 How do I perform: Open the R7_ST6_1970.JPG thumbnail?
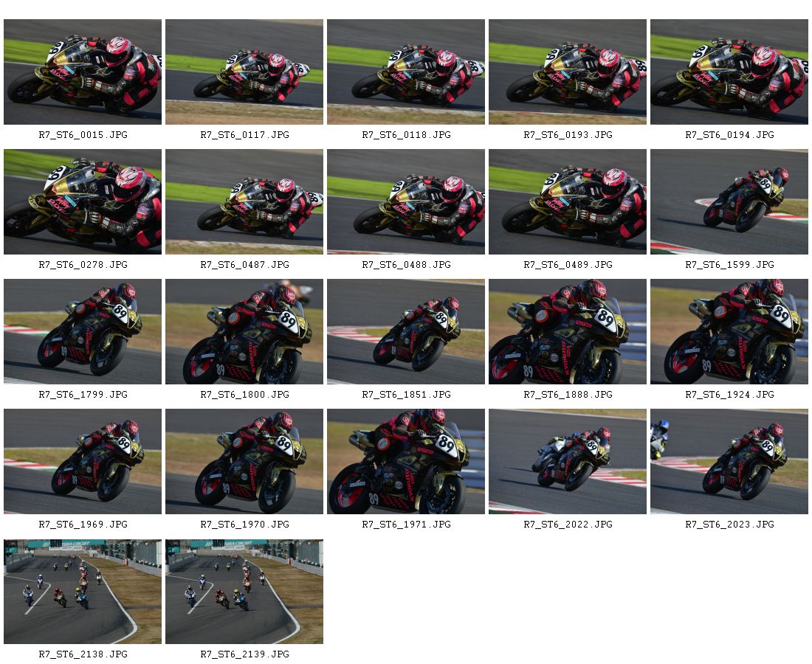[244, 462]
